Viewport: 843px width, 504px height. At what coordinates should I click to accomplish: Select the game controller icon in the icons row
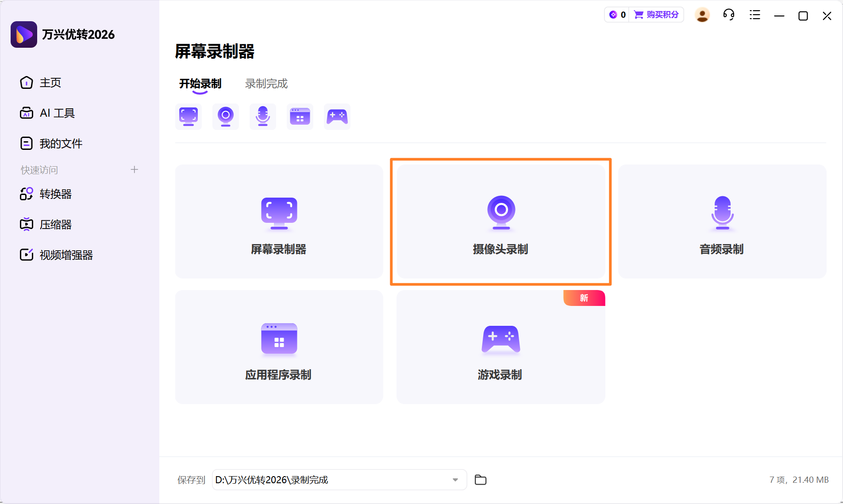[x=337, y=116]
